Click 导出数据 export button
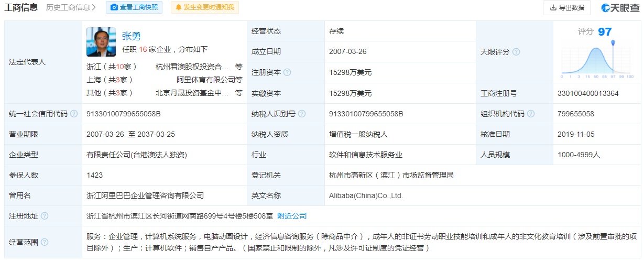This screenshot has height=261, width=644. point(566,7)
